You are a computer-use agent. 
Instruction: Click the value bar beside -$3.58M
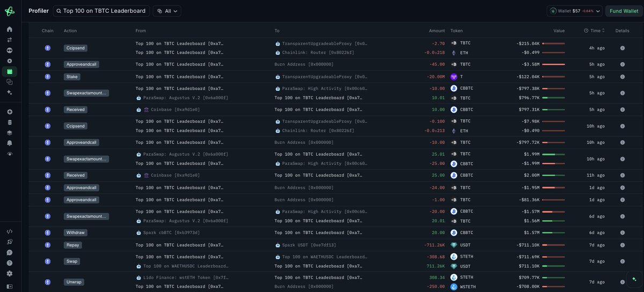[x=553, y=64]
